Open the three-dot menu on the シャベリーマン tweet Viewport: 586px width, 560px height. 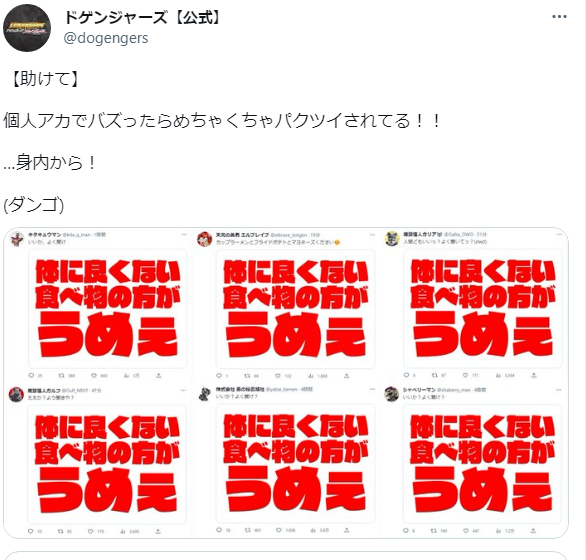pyautogui.click(x=559, y=390)
